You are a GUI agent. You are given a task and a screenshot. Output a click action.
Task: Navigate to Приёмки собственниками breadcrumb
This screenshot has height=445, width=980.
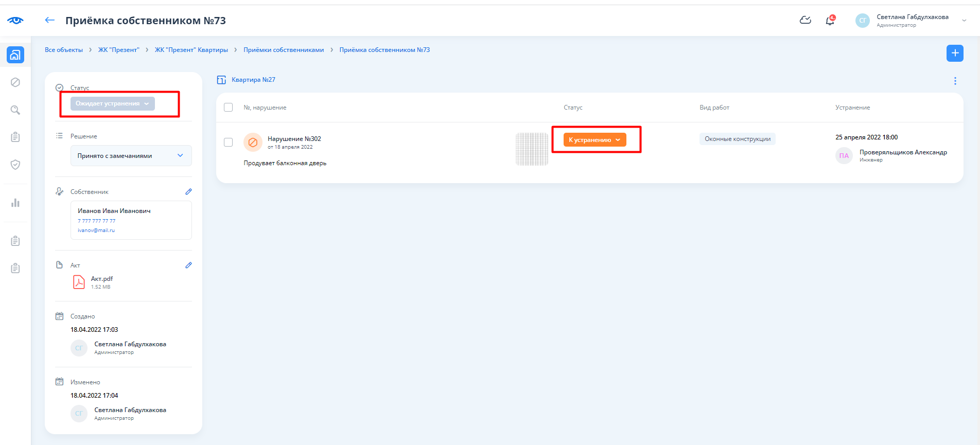(x=284, y=50)
